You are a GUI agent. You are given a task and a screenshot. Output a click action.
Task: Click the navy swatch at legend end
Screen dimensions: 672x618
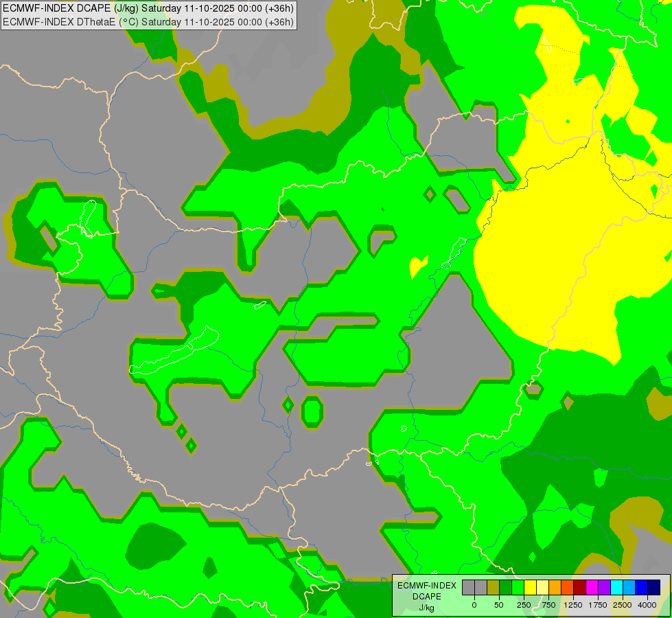click(654, 587)
